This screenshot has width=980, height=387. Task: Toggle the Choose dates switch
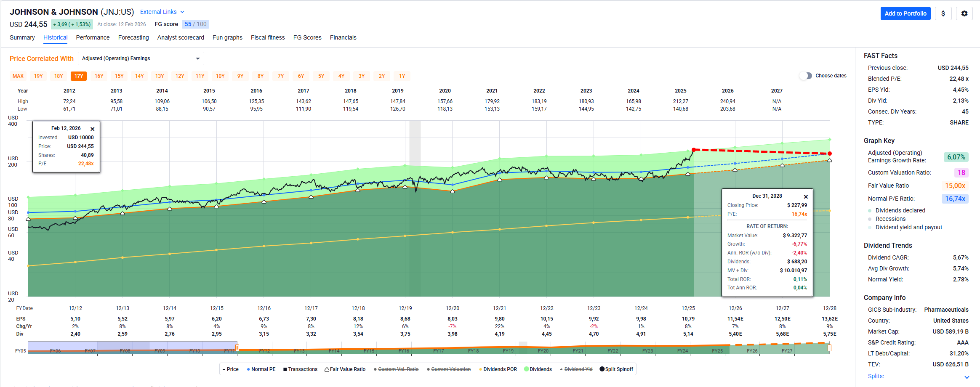(806, 76)
